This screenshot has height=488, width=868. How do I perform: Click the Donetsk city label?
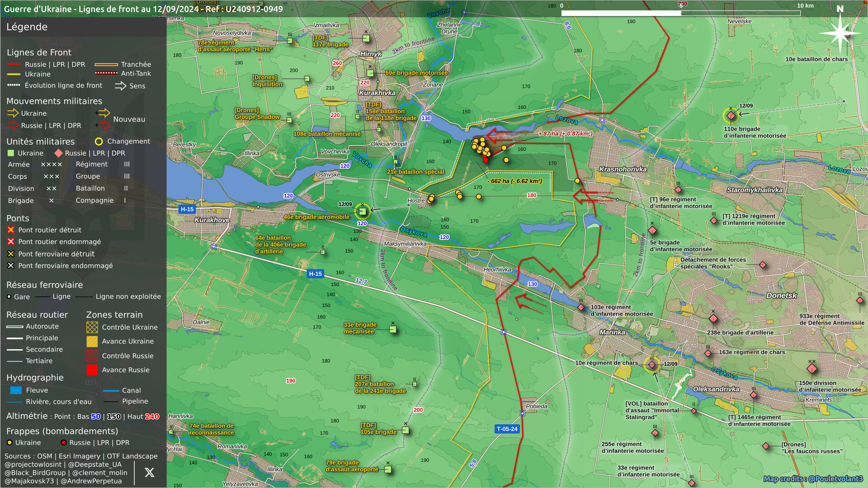pos(781,296)
